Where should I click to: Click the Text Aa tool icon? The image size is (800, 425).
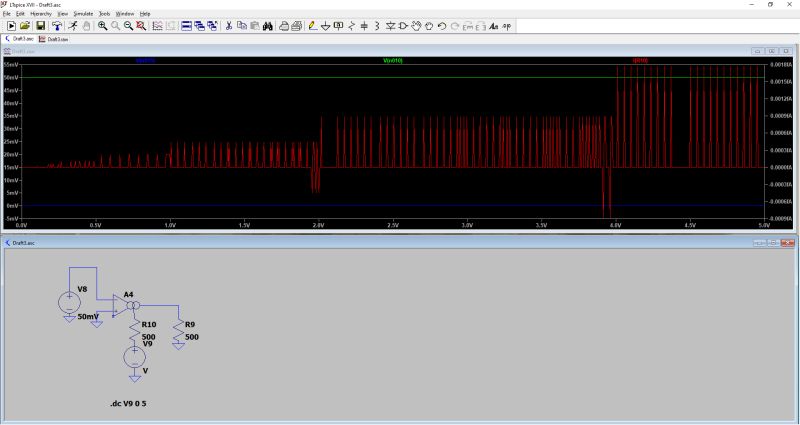[x=493, y=26]
